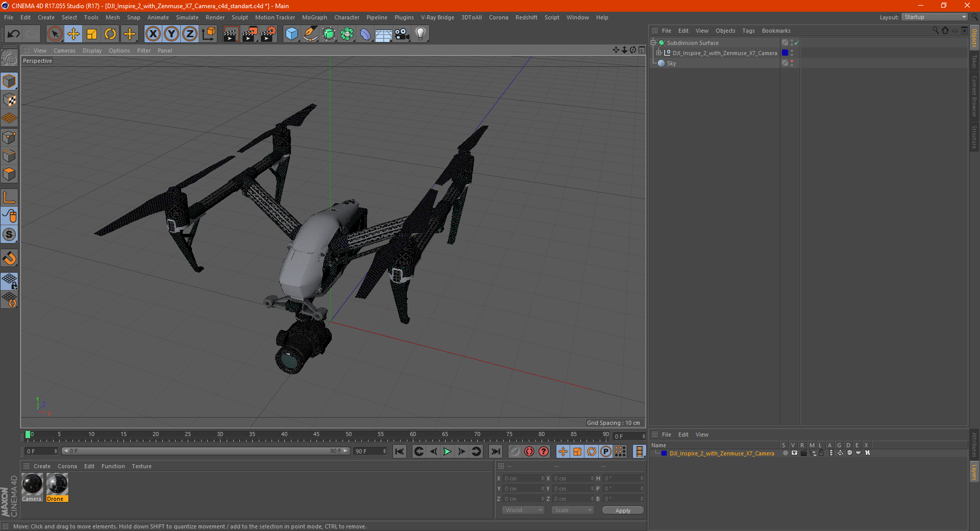Toggle DJI layer View eye icon
980x531 pixels.
click(794, 453)
